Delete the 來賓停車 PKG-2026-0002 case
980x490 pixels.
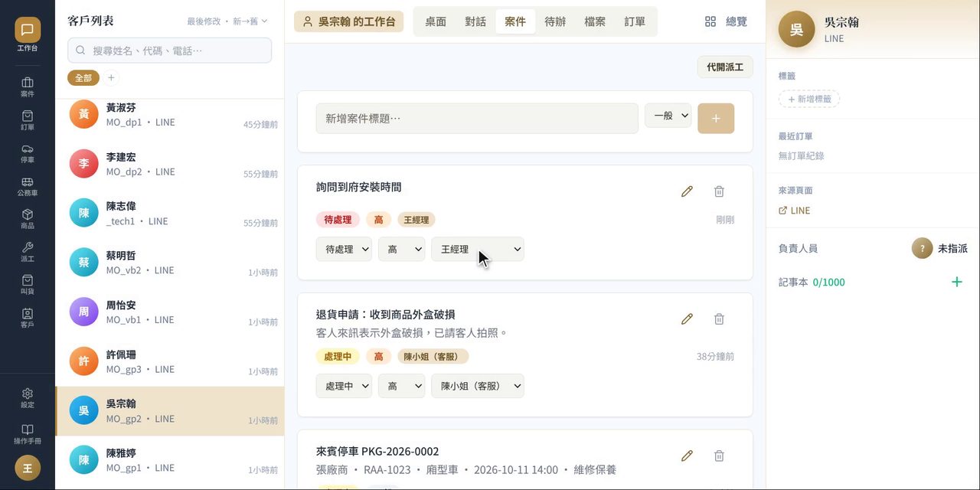click(719, 456)
